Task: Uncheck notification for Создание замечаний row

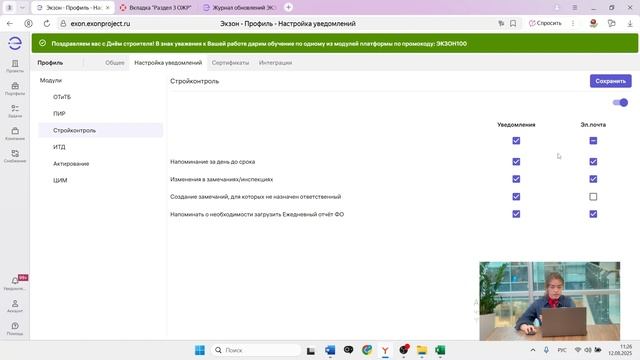Action: [x=516, y=196]
